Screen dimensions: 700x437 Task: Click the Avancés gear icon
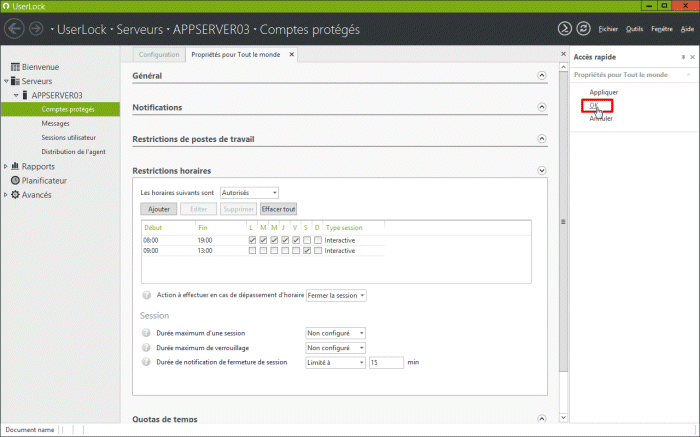[x=15, y=195]
